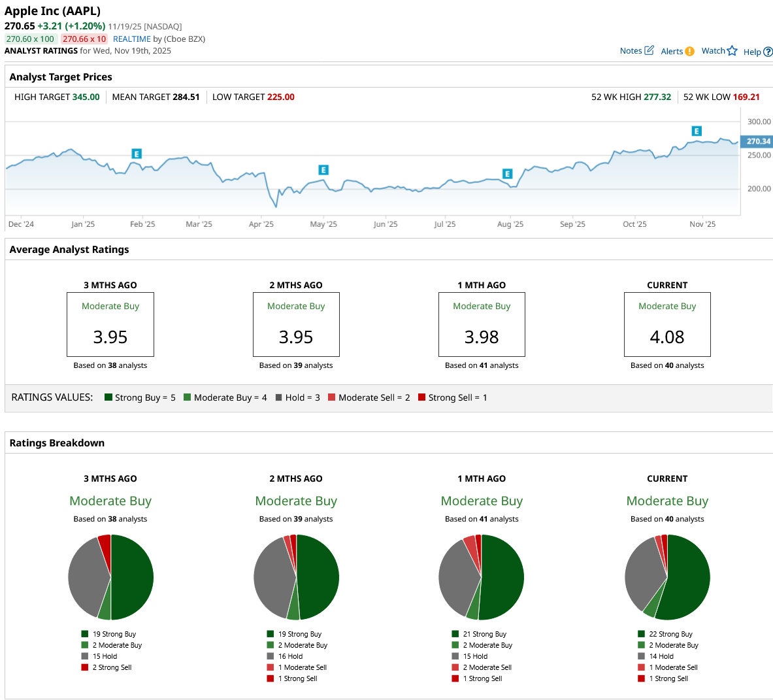The width and height of the screenshot is (773, 700).
Task: Click the Strong Sell red legend swatch
Action: tap(421, 397)
